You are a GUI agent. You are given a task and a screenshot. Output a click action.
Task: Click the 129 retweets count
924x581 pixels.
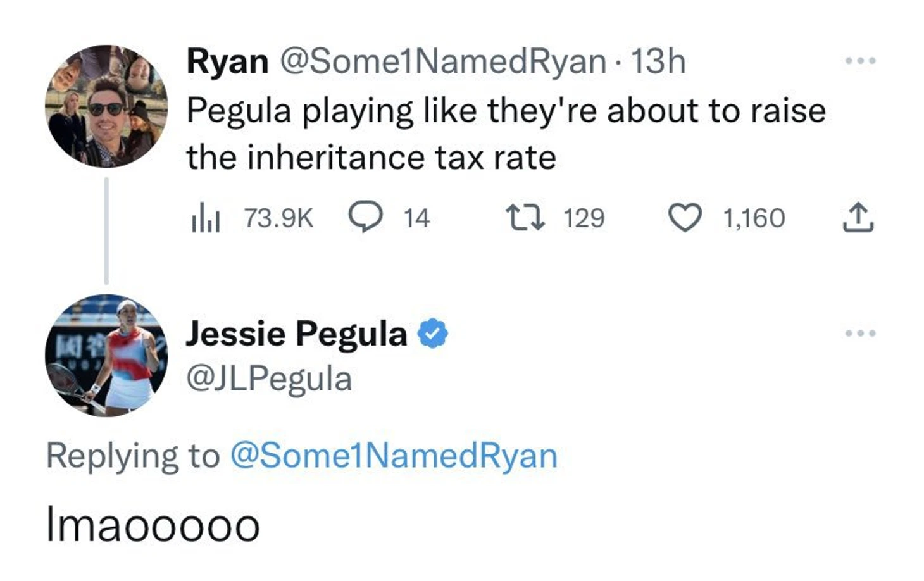coord(584,218)
